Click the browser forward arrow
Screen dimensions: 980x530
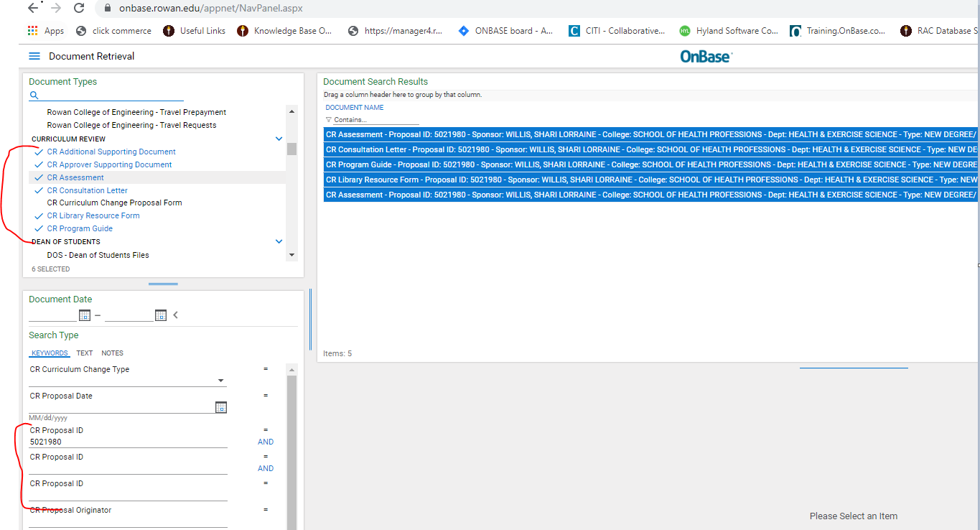click(56, 8)
